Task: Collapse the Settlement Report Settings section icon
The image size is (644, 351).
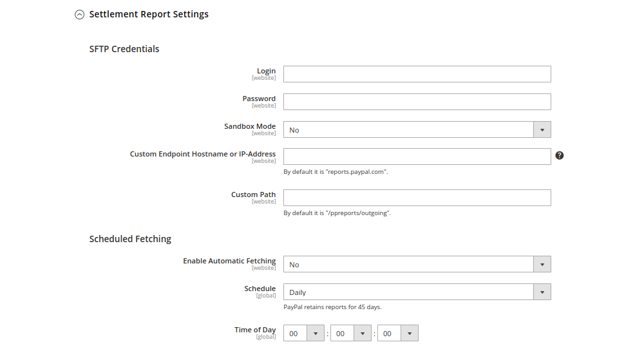Action: pos(79,14)
